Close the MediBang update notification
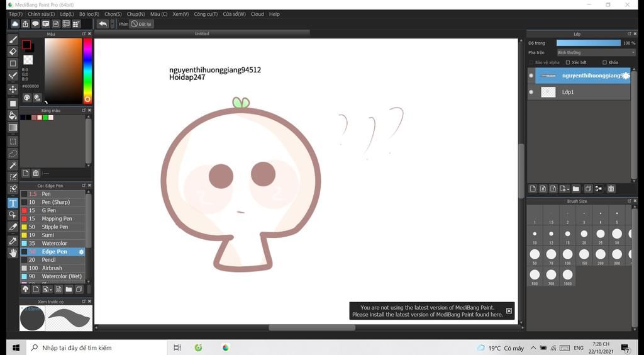644x355 pixels. (x=509, y=311)
